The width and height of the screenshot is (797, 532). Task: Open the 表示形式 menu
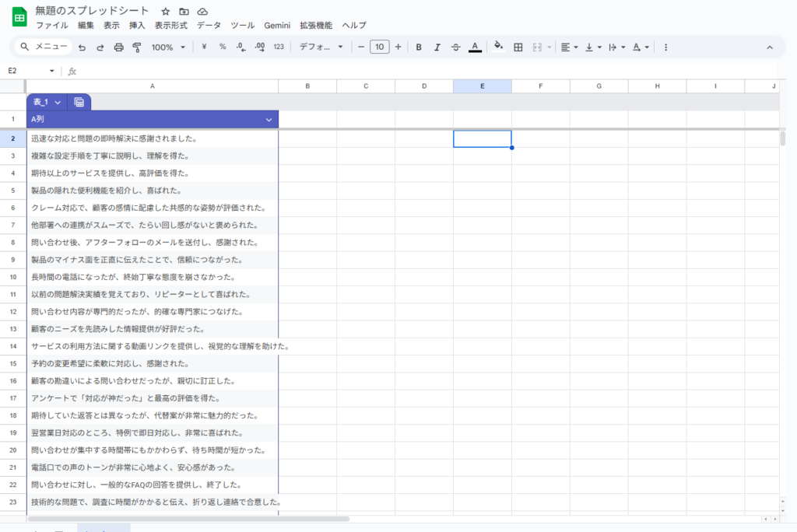pyautogui.click(x=171, y=26)
